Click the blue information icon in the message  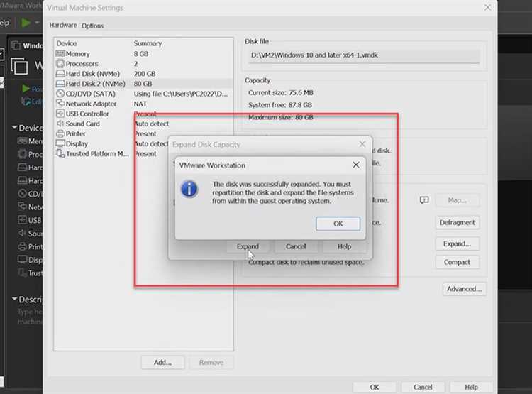189,189
